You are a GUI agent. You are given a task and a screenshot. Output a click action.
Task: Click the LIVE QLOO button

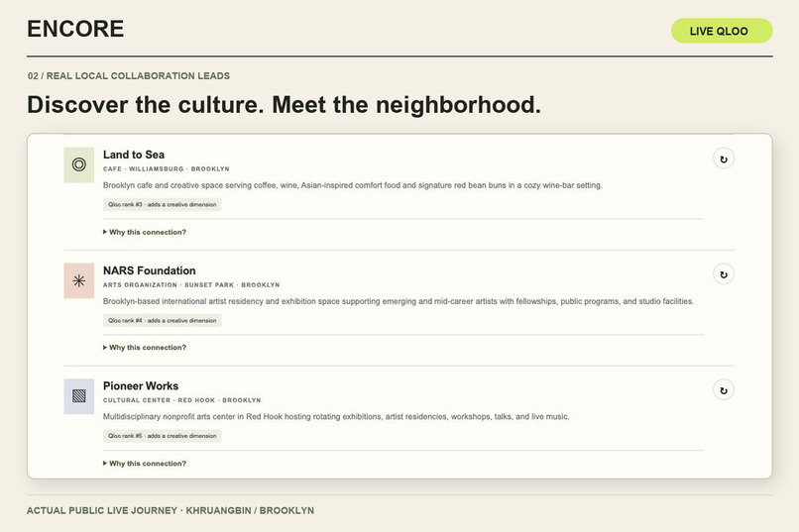tap(722, 31)
